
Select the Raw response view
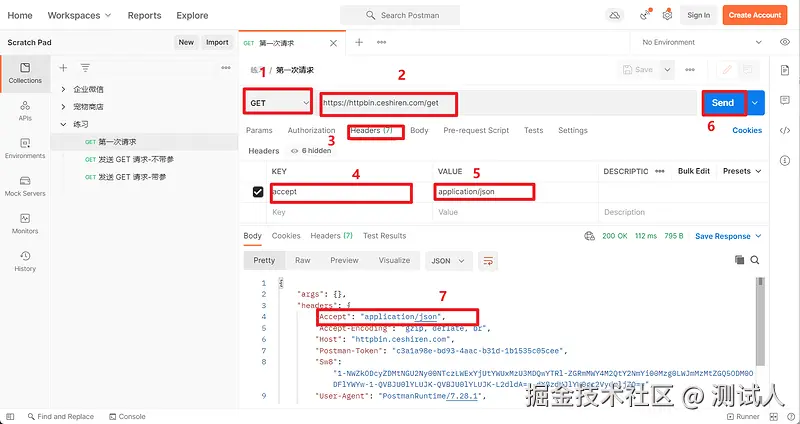[x=303, y=260]
